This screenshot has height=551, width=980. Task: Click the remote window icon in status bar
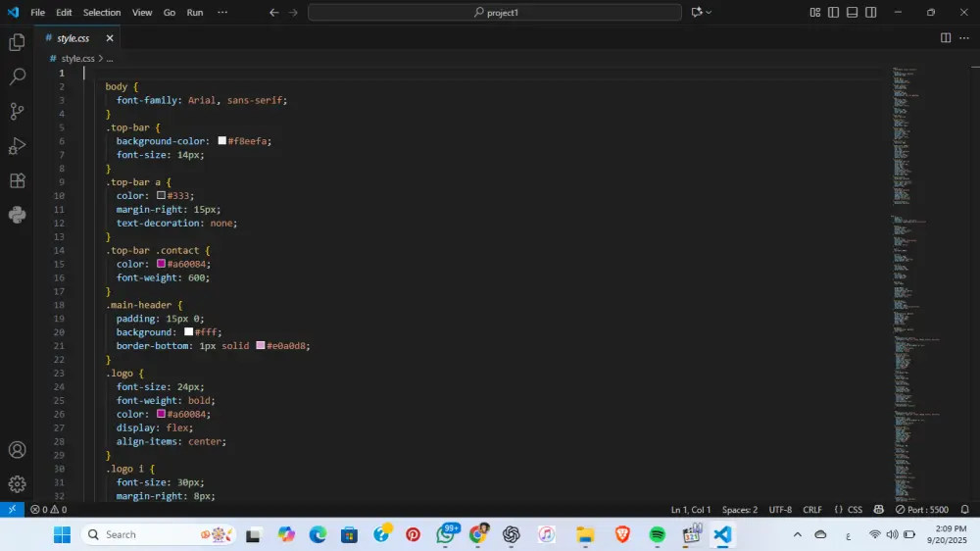[12, 509]
